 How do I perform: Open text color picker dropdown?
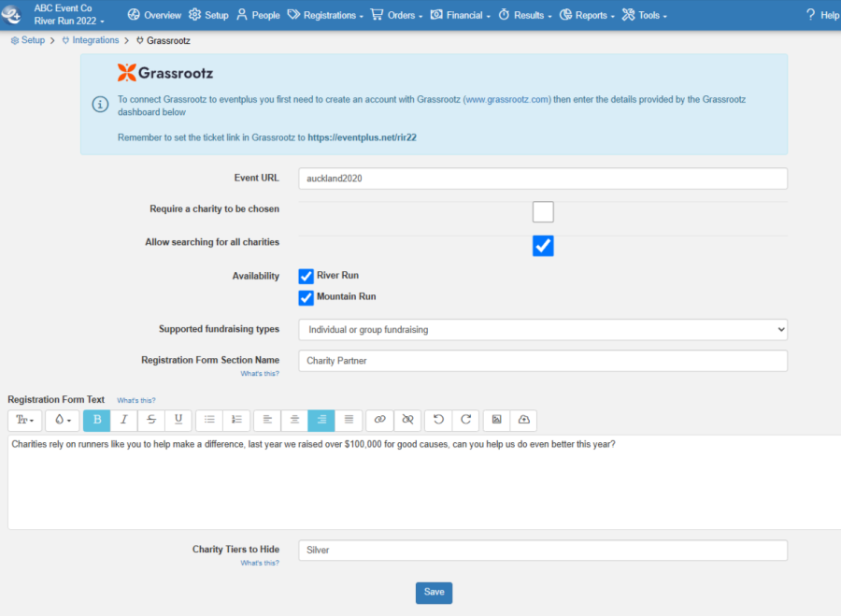pyautogui.click(x=63, y=420)
